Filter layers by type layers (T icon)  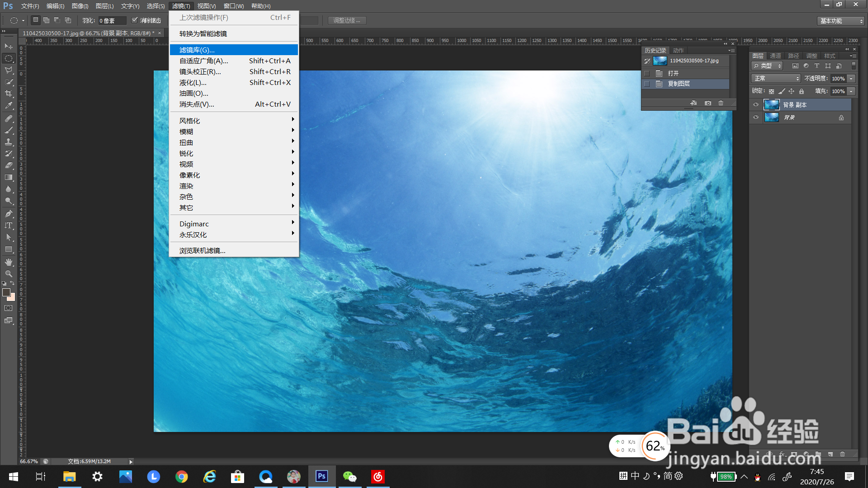point(817,66)
